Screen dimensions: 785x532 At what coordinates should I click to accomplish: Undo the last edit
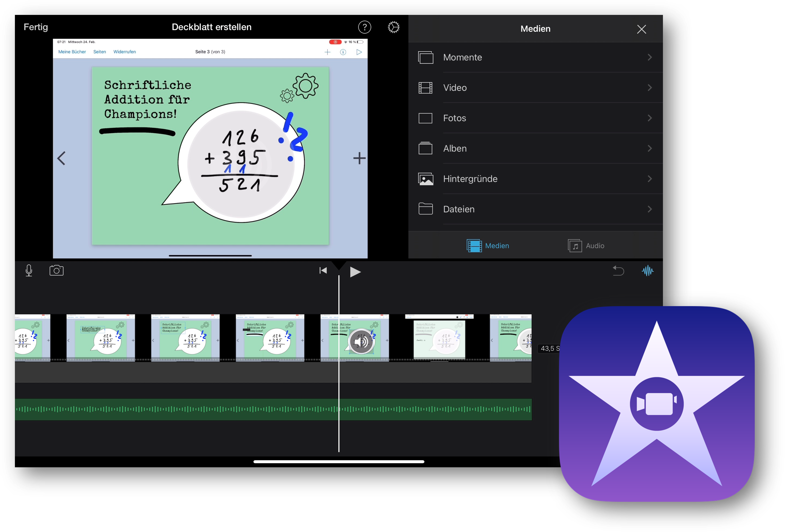[x=618, y=270]
